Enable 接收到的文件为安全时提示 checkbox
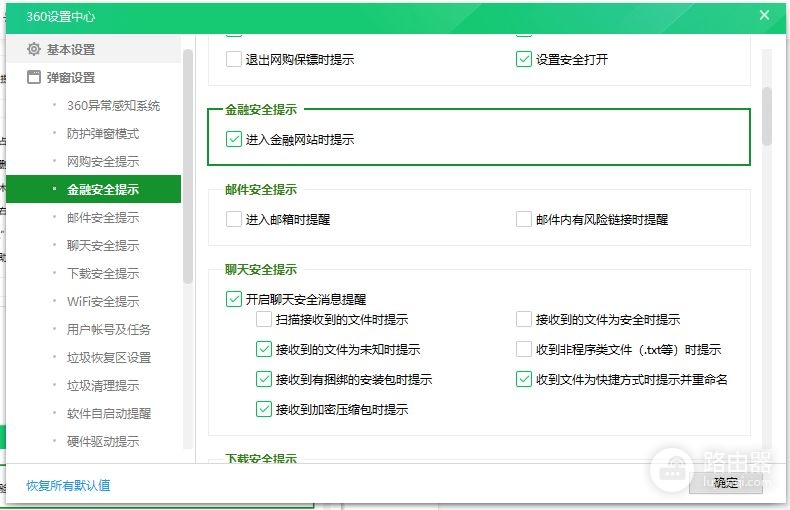Image resolution: width=790 pixels, height=510 pixels. click(x=524, y=319)
